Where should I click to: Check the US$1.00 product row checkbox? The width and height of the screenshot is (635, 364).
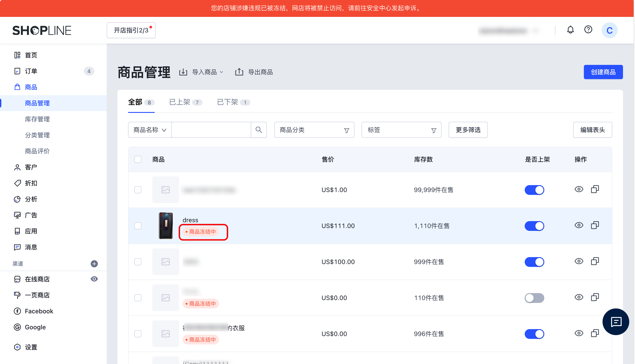pyautogui.click(x=138, y=190)
